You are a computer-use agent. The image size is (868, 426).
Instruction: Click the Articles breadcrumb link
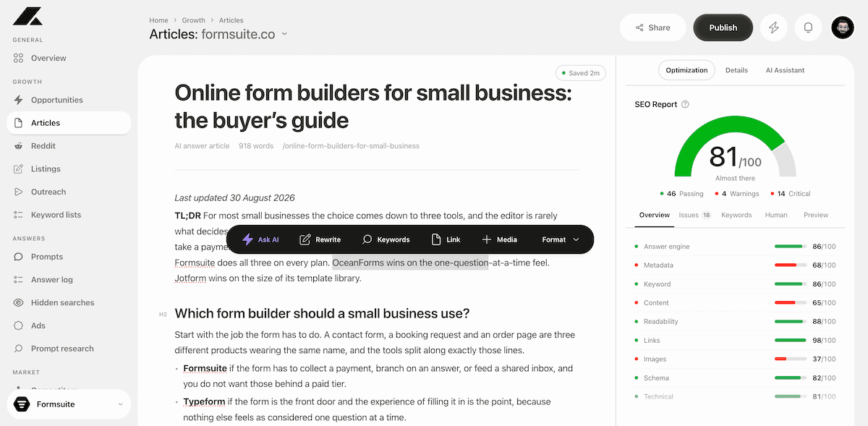click(231, 20)
